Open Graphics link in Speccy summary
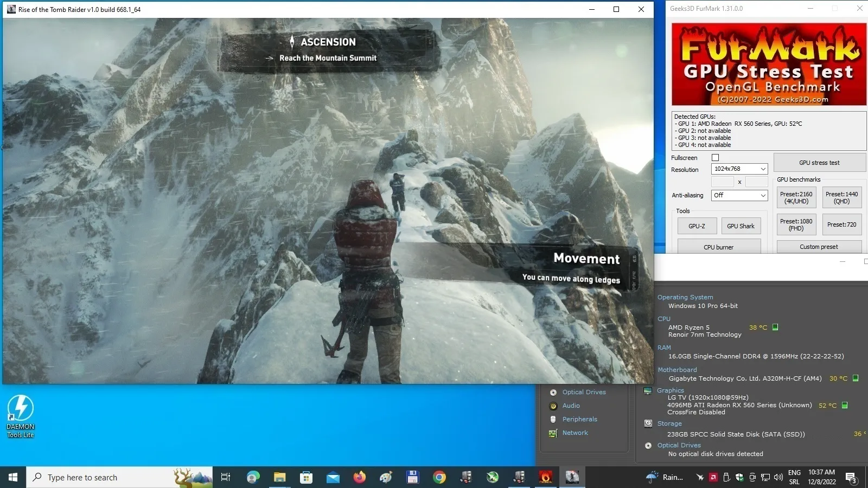868x488 pixels. (671, 390)
